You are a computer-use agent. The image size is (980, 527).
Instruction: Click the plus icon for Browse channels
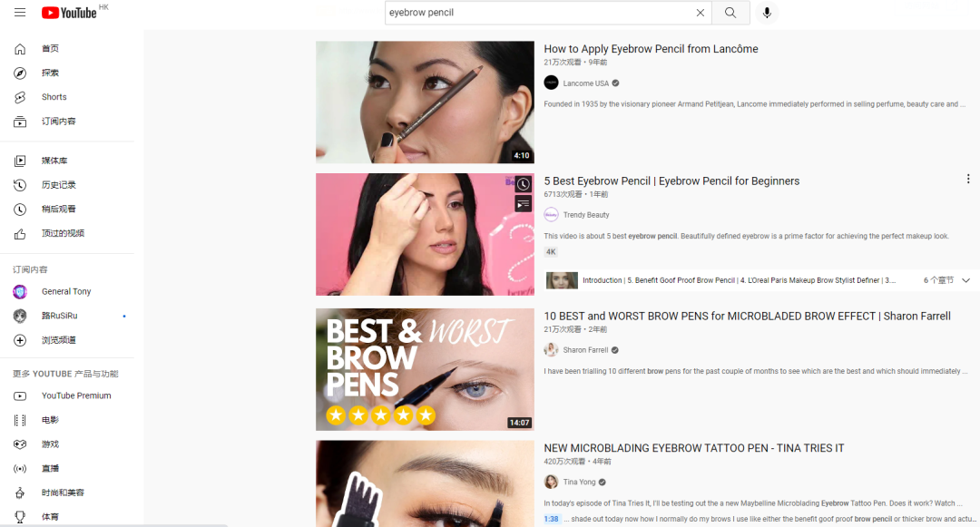click(20, 340)
